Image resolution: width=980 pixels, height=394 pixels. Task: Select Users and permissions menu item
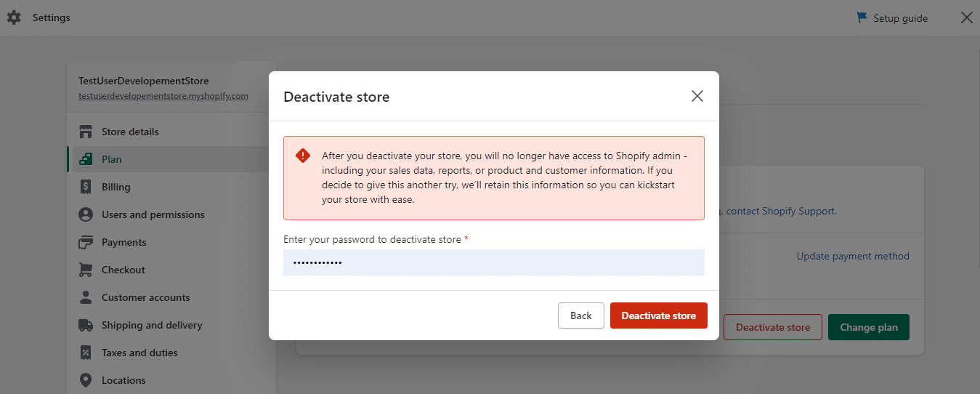[153, 214]
